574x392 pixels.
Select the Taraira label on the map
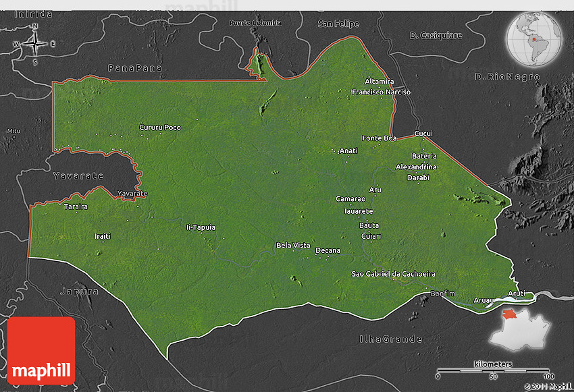pyautogui.click(x=76, y=206)
